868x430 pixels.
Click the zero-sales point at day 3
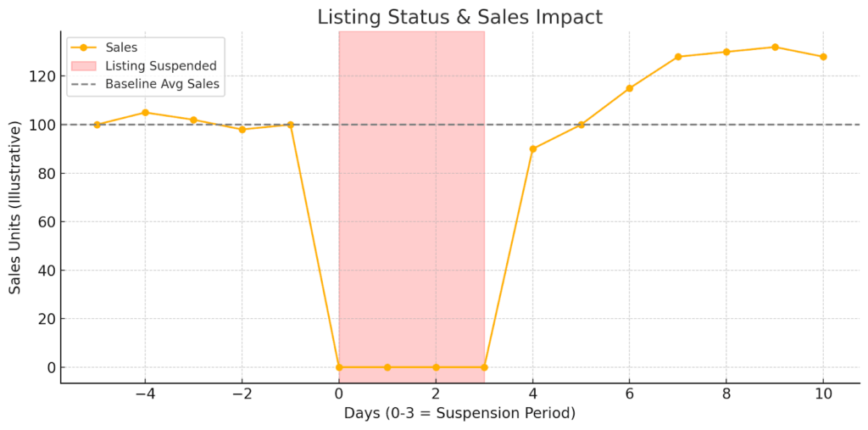point(484,367)
